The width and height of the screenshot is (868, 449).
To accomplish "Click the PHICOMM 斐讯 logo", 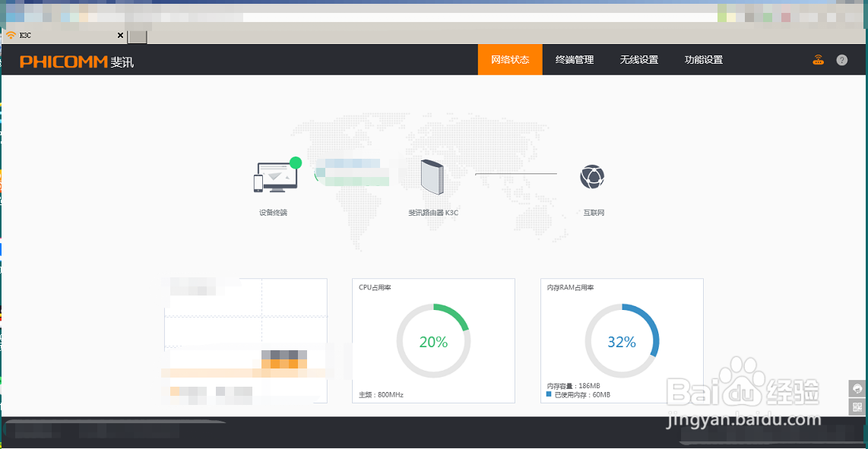I will click(77, 62).
